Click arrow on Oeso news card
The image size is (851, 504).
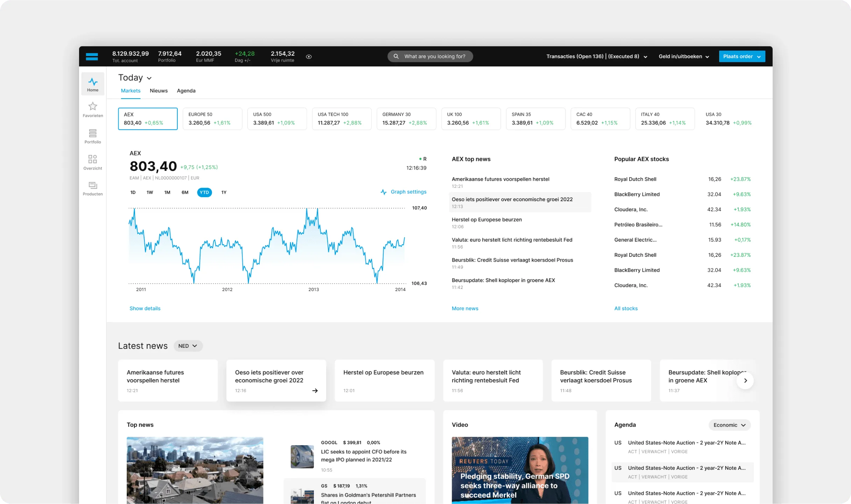point(315,391)
